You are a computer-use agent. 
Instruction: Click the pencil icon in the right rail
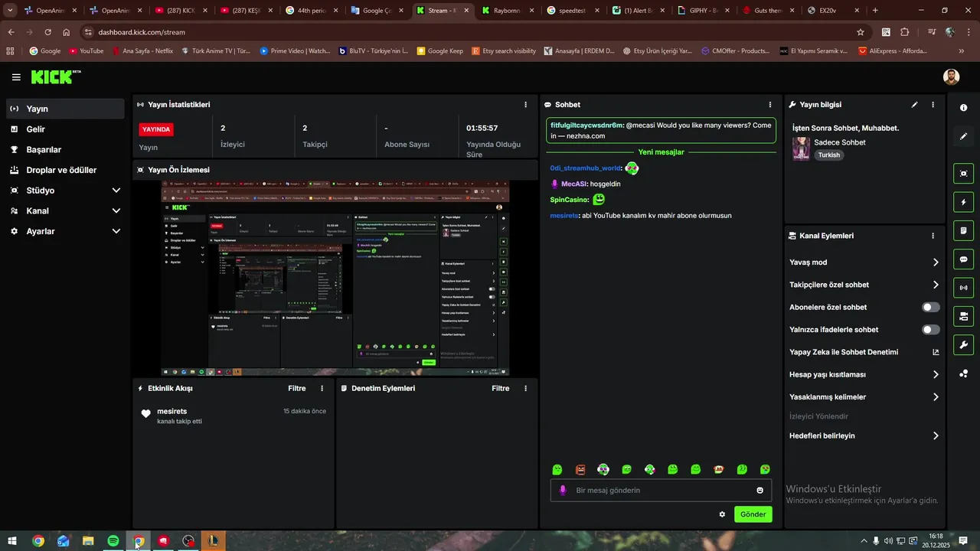click(963, 136)
